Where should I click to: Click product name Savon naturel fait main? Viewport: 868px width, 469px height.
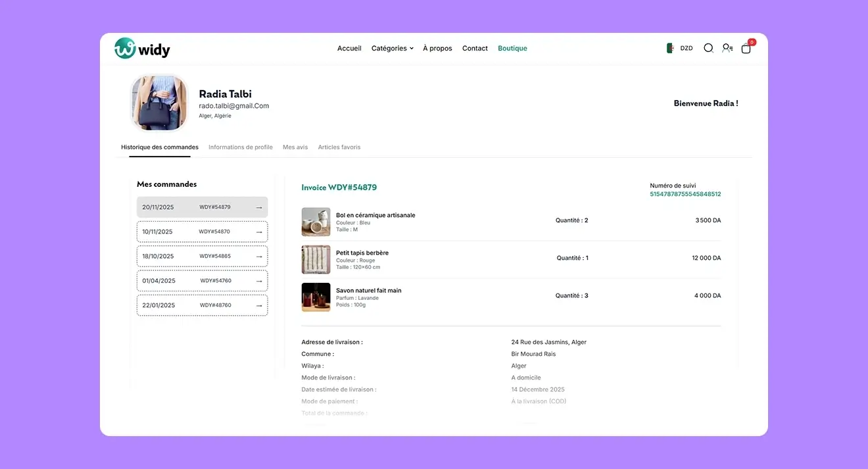point(369,290)
